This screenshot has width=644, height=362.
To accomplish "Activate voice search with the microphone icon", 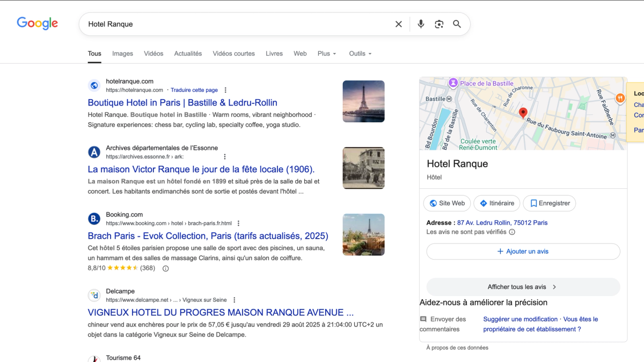I will [x=421, y=24].
